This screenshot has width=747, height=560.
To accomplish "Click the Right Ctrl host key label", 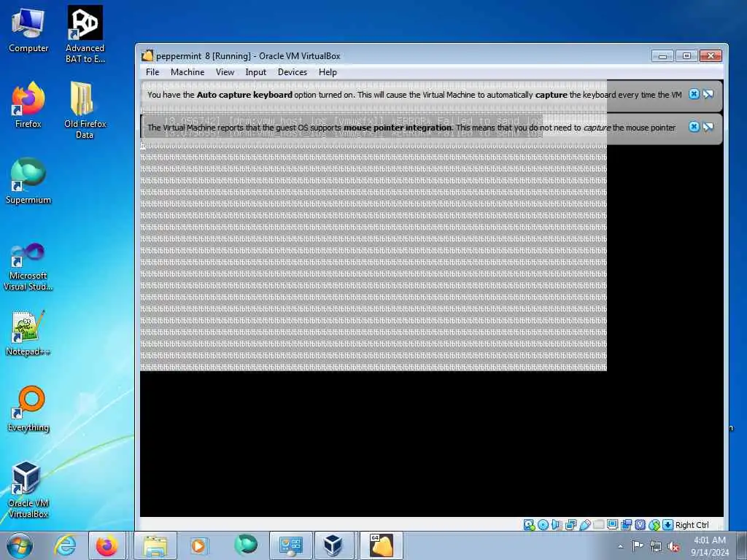I will (x=692, y=525).
